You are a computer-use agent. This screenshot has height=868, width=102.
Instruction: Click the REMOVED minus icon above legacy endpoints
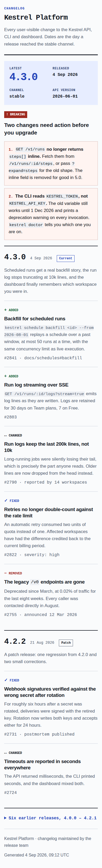5,573
